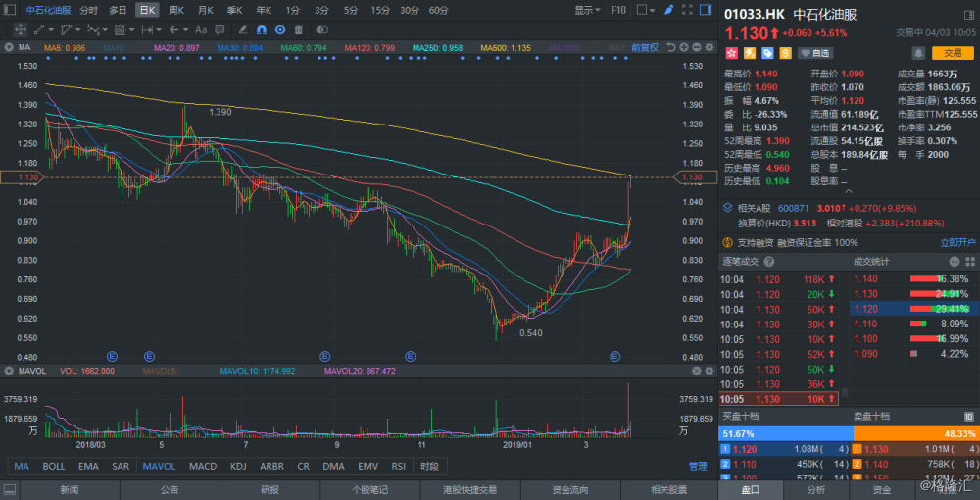
Task: Collapse the MA indicator legend
Action: coord(9,47)
